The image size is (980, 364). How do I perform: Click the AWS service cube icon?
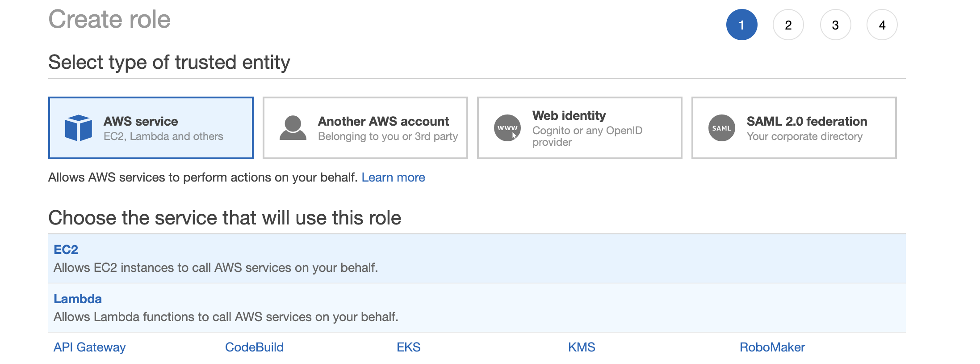click(x=79, y=128)
